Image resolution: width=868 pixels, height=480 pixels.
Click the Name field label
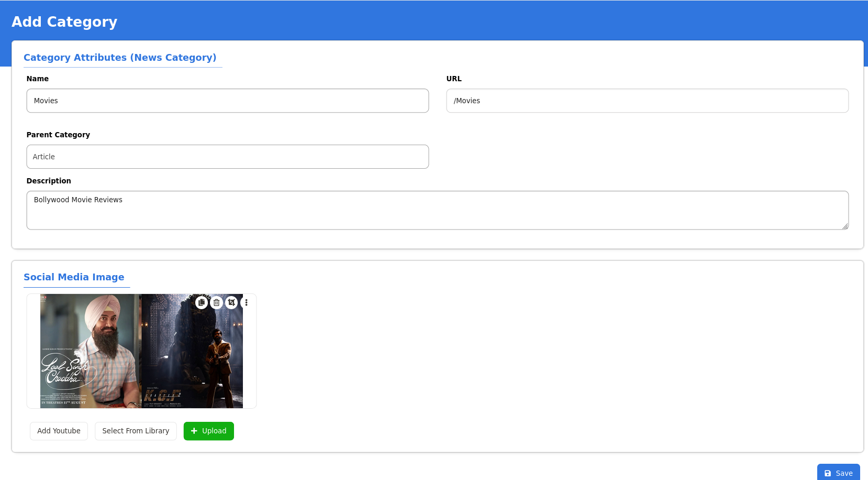click(x=38, y=79)
